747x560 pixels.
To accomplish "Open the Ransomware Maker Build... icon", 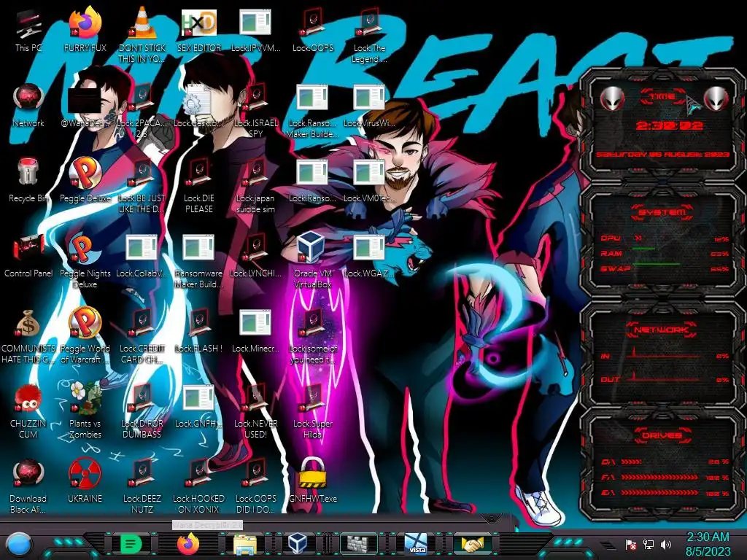I will [199, 261].
